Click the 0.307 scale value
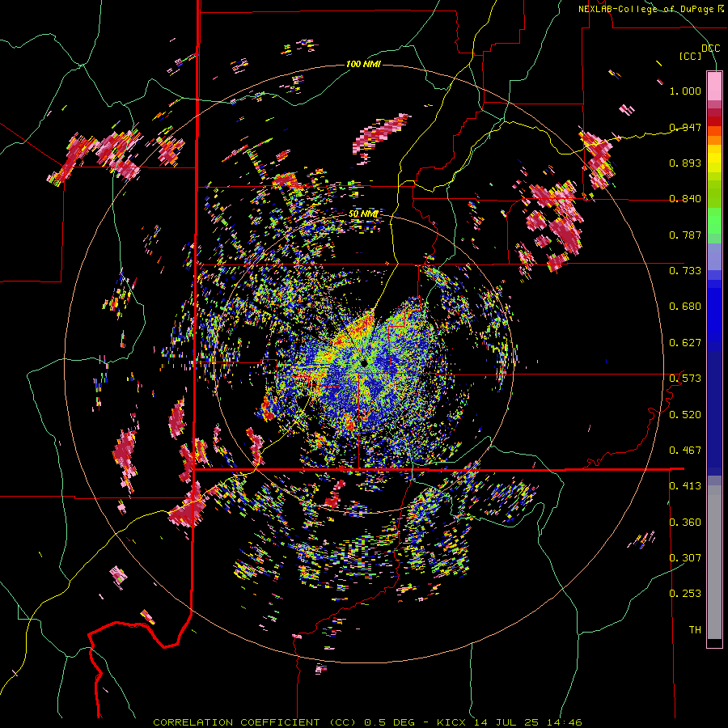Image resolution: width=728 pixels, height=728 pixels. tap(685, 558)
